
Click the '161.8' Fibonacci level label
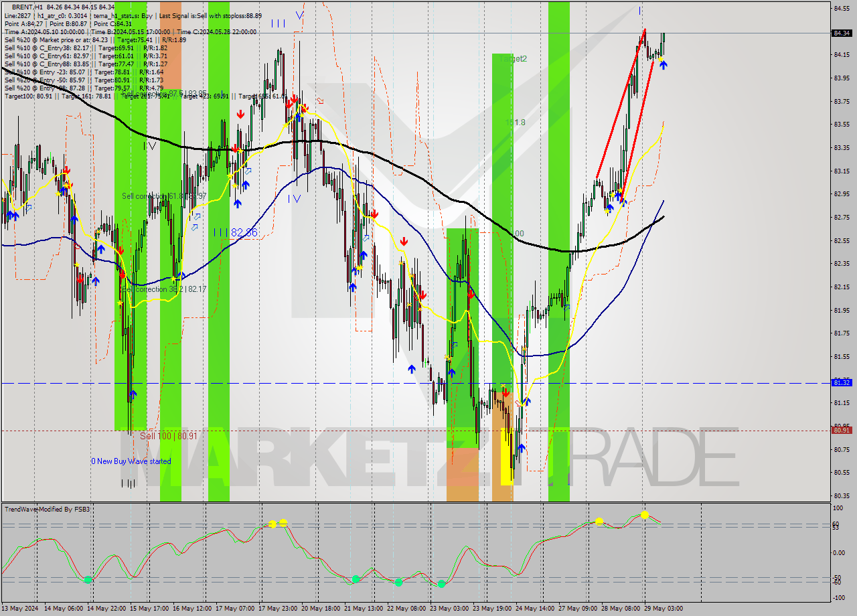516,123
